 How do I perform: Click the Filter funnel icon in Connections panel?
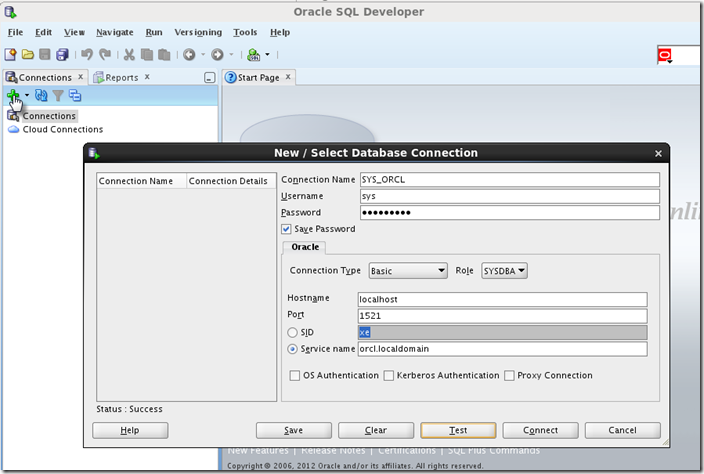point(58,95)
